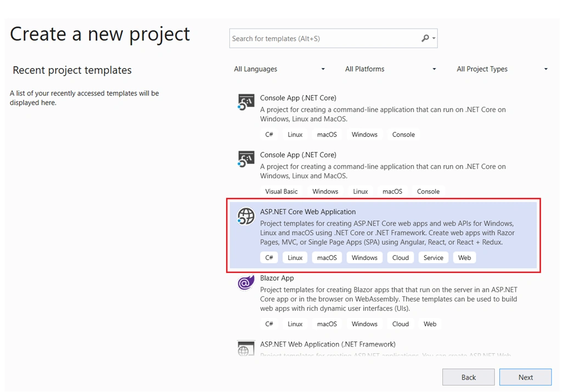Expand the All Languages dropdown
The height and width of the screenshot is (392, 562).
[279, 69]
